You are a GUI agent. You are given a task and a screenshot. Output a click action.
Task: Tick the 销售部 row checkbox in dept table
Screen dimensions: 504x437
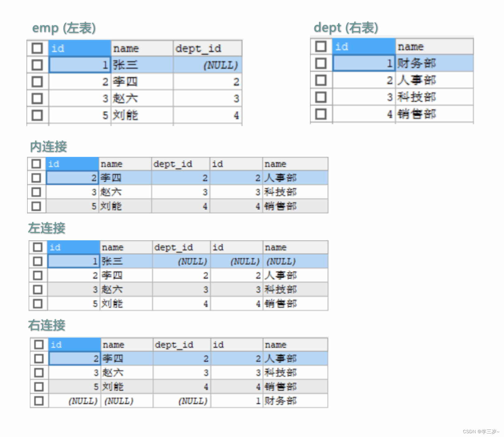pyautogui.click(x=321, y=114)
